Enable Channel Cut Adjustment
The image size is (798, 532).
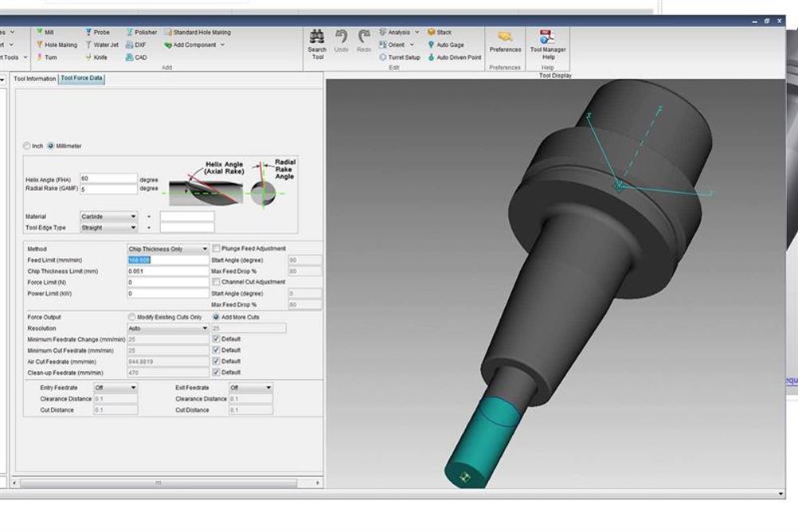pyautogui.click(x=217, y=282)
